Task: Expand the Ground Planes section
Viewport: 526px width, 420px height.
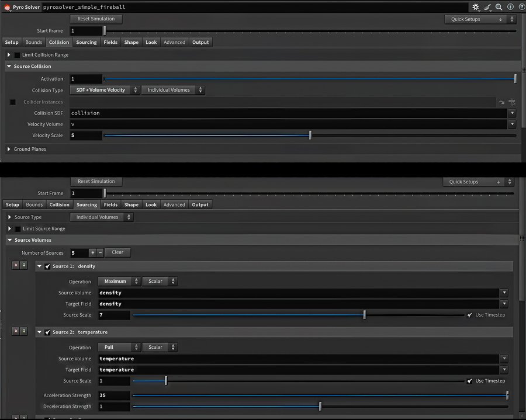Action: coord(9,149)
